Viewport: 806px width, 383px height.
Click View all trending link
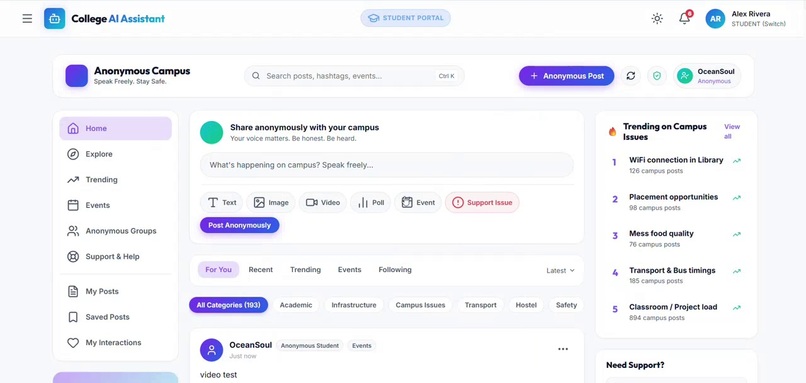tap(732, 131)
